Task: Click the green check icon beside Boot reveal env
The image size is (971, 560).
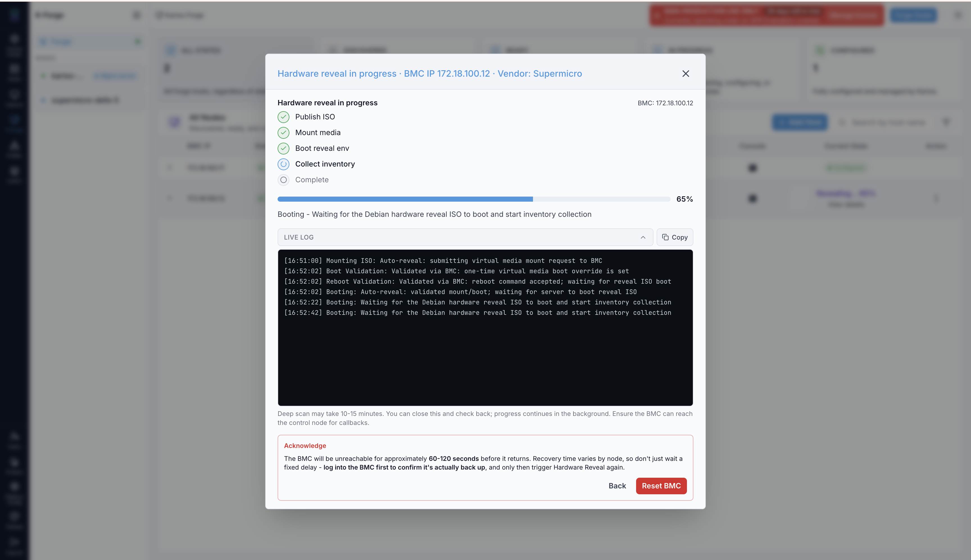Action: point(283,149)
